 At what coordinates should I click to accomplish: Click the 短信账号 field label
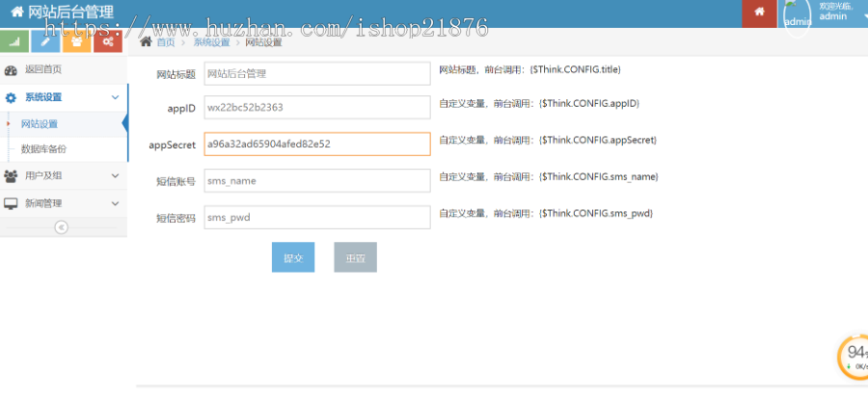tap(176, 181)
